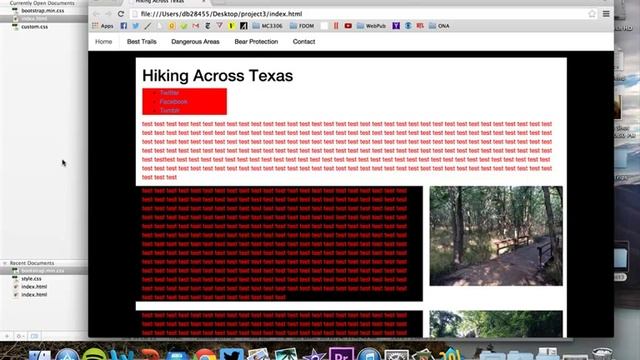The height and width of the screenshot is (360, 640).
Task: Click the Hiking Across Texas heading
Action: [x=218, y=76]
